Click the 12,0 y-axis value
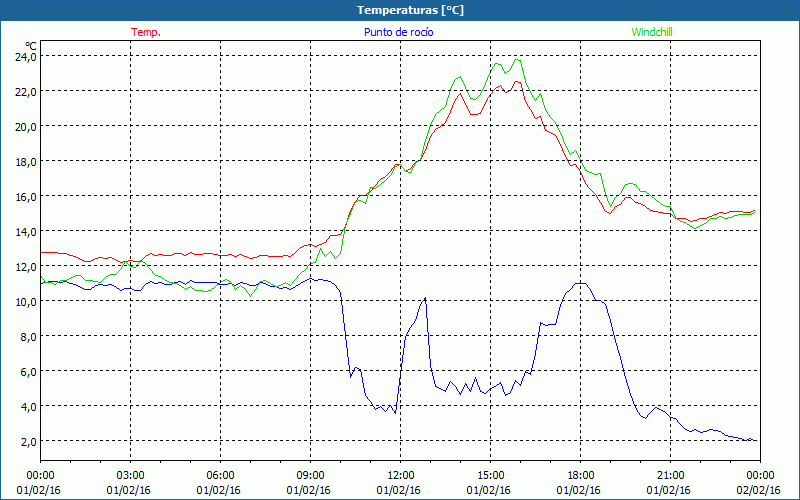The width and height of the screenshot is (800, 500). click(26, 267)
